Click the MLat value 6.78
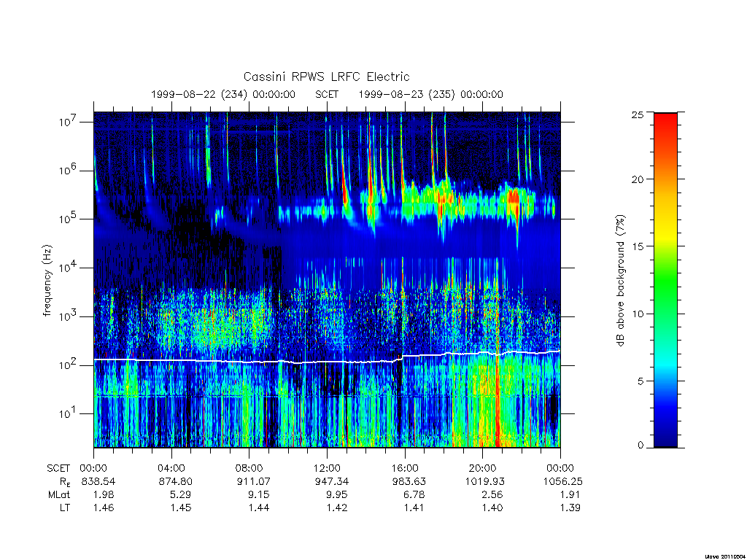Viewport: 747px width, 560px height. click(x=414, y=495)
